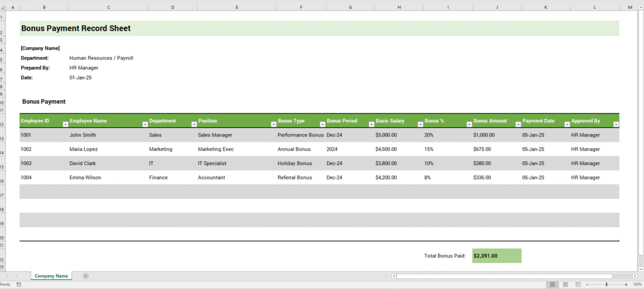Image resolution: width=644 pixels, height=289 pixels.
Task: Open the Approved By filter dropdown
Action: 616,125
